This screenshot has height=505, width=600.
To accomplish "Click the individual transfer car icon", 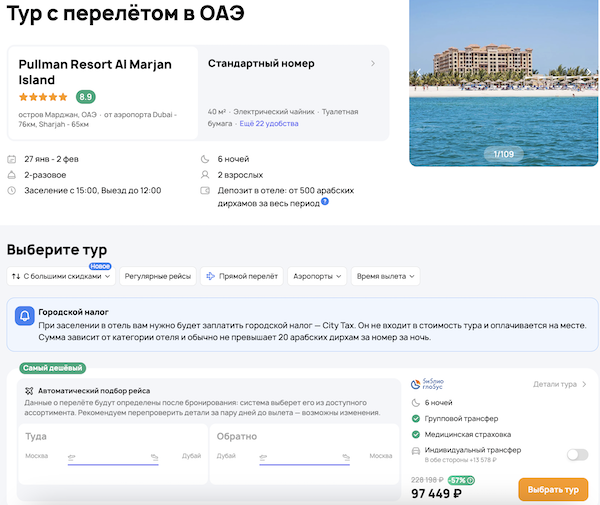I will pyautogui.click(x=416, y=453).
